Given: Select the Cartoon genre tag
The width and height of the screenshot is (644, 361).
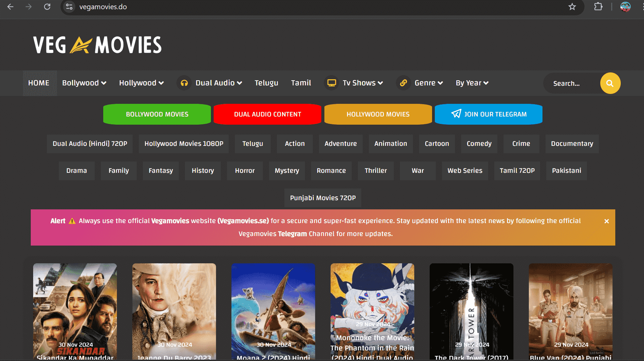Looking at the screenshot, I should point(437,144).
